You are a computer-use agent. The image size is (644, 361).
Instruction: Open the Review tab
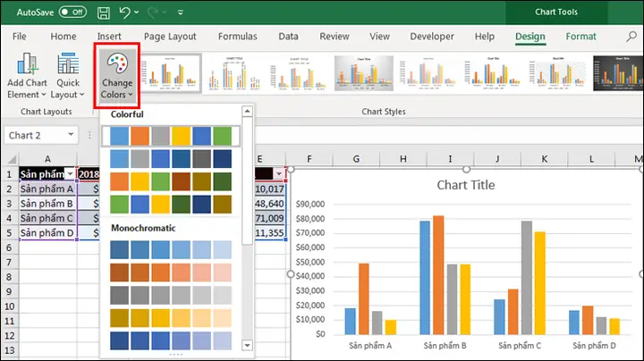[335, 36]
